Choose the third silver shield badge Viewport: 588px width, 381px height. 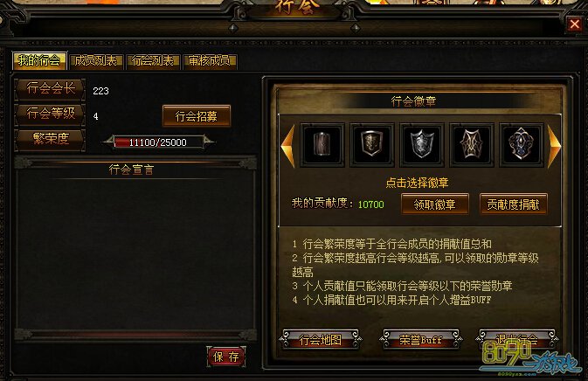(422, 144)
